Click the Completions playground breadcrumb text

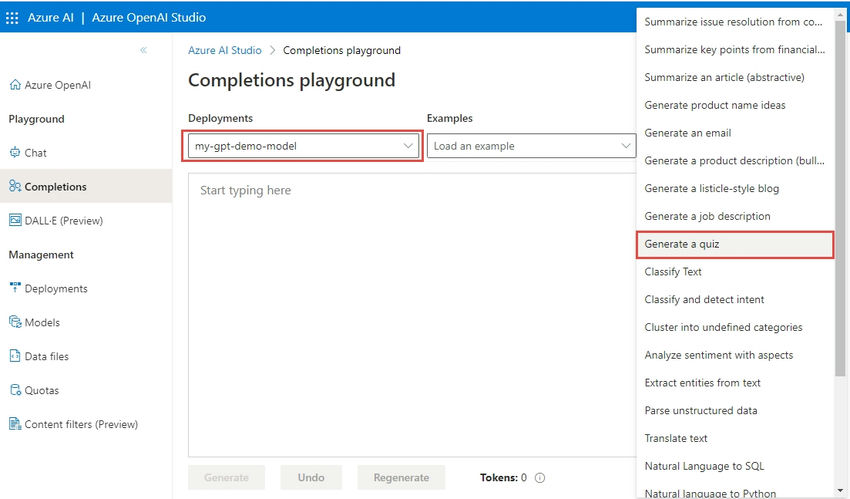(x=342, y=50)
